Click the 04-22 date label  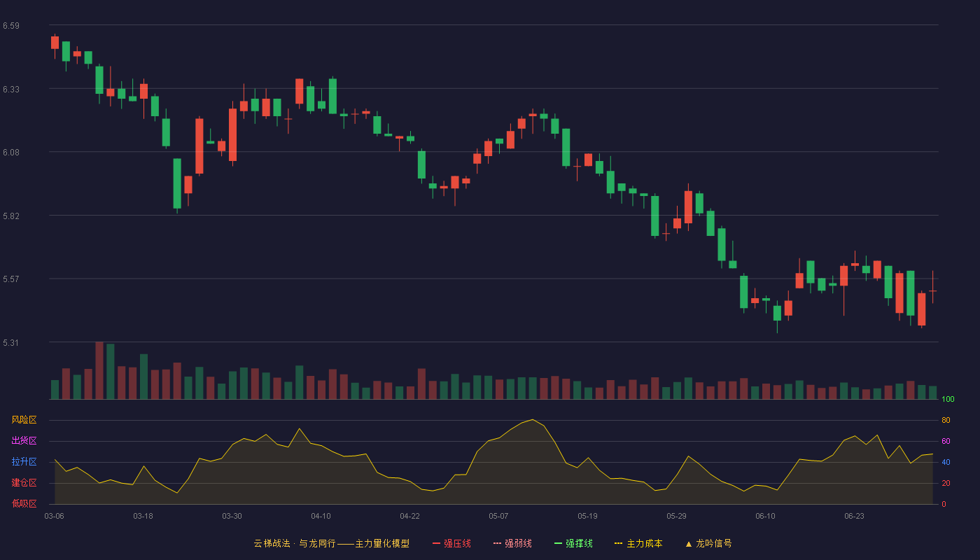click(409, 516)
